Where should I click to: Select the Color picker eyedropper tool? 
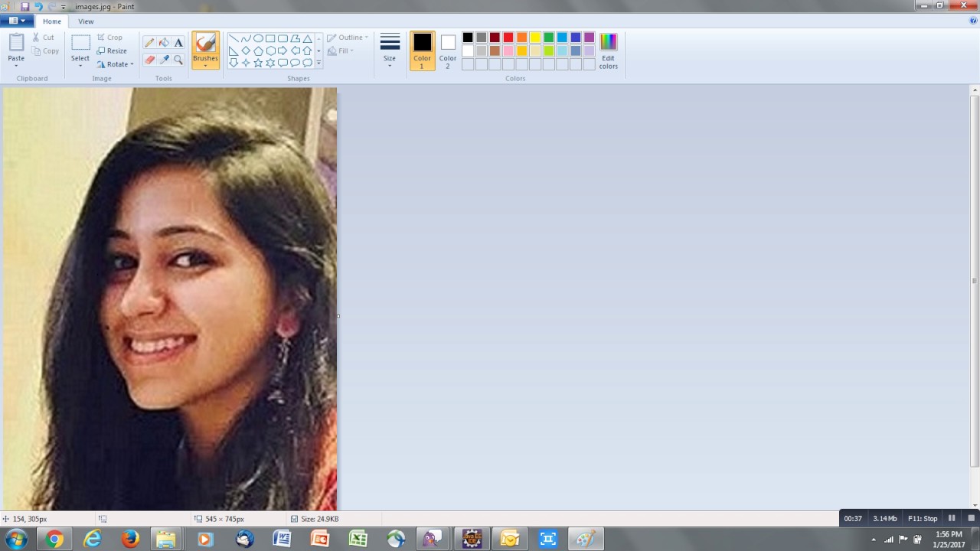coord(164,59)
